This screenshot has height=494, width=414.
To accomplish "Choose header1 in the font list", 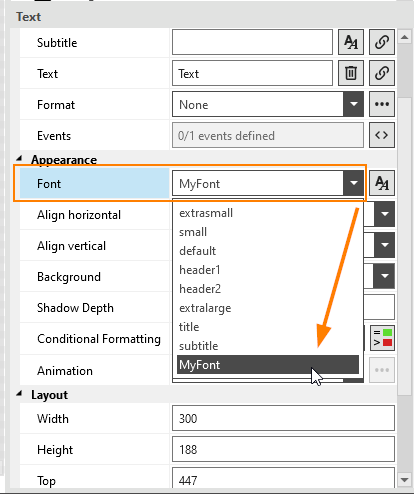I will (x=200, y=270).
